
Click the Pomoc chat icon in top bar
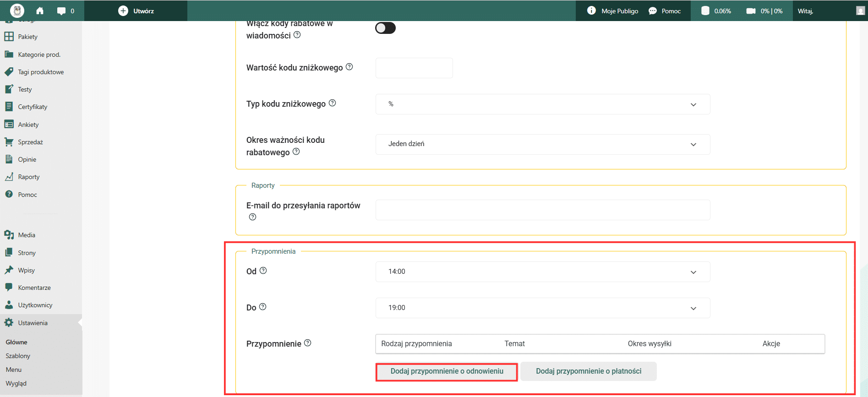tap(653, 11)
